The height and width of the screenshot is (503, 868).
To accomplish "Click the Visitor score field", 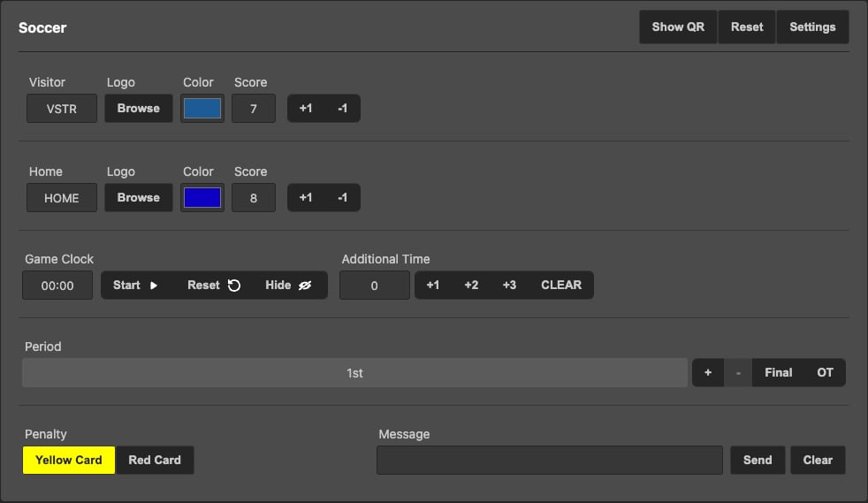I will tap(254, 109).
